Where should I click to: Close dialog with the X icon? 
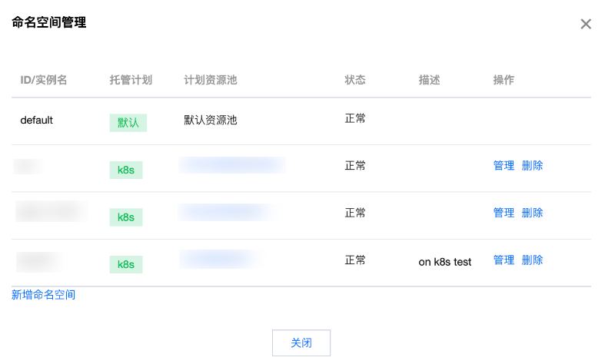586,25
